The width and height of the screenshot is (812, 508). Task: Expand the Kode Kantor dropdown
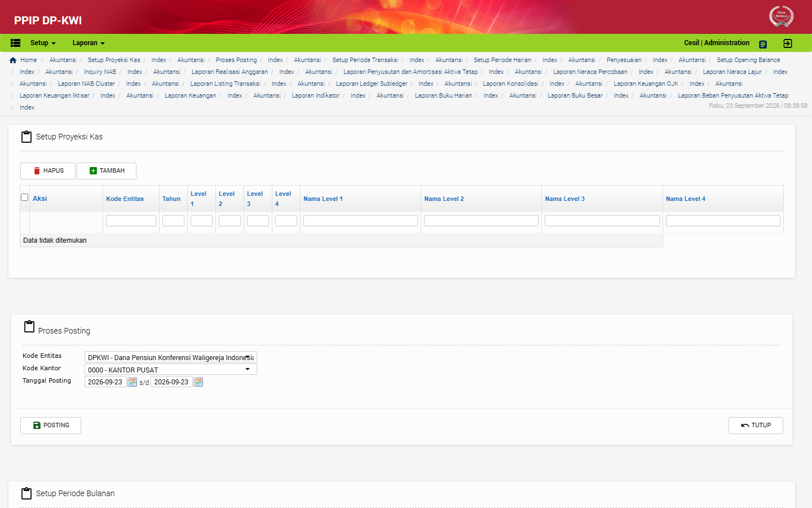(171, 370)
